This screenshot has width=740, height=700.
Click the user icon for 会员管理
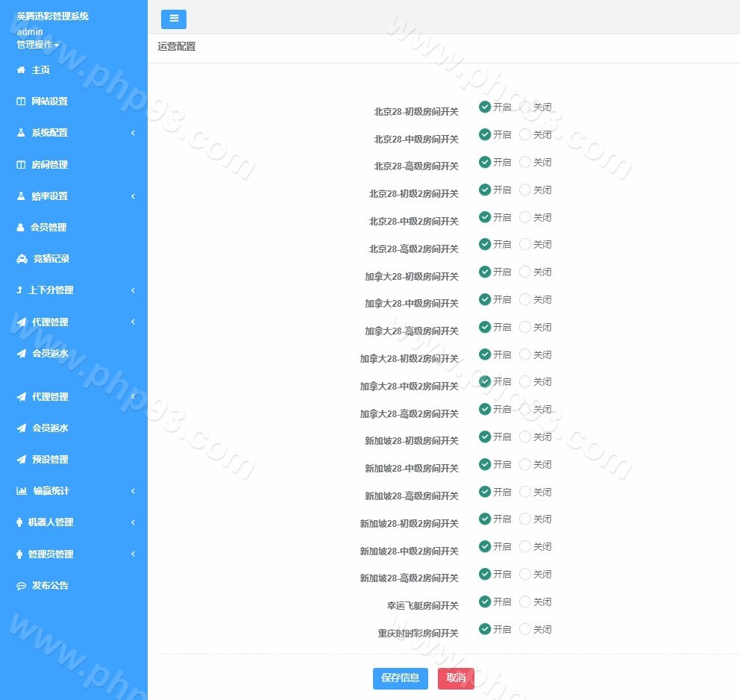click(x=21, y=228)
